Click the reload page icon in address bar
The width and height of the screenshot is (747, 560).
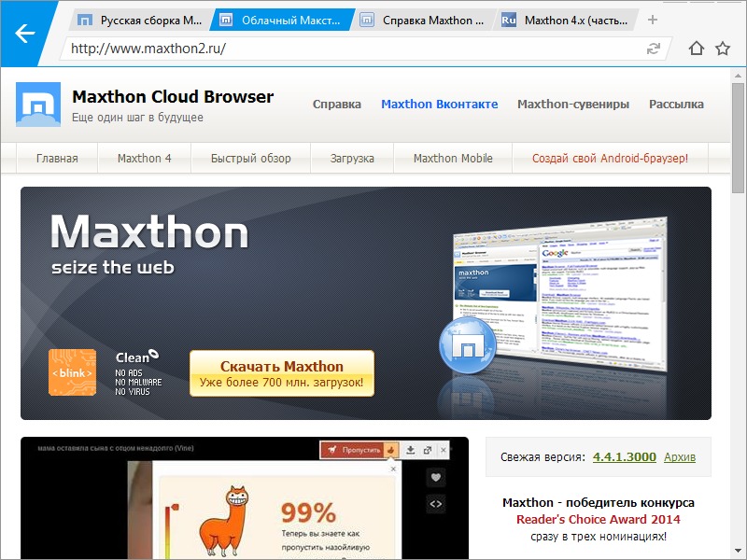[654, 49]
